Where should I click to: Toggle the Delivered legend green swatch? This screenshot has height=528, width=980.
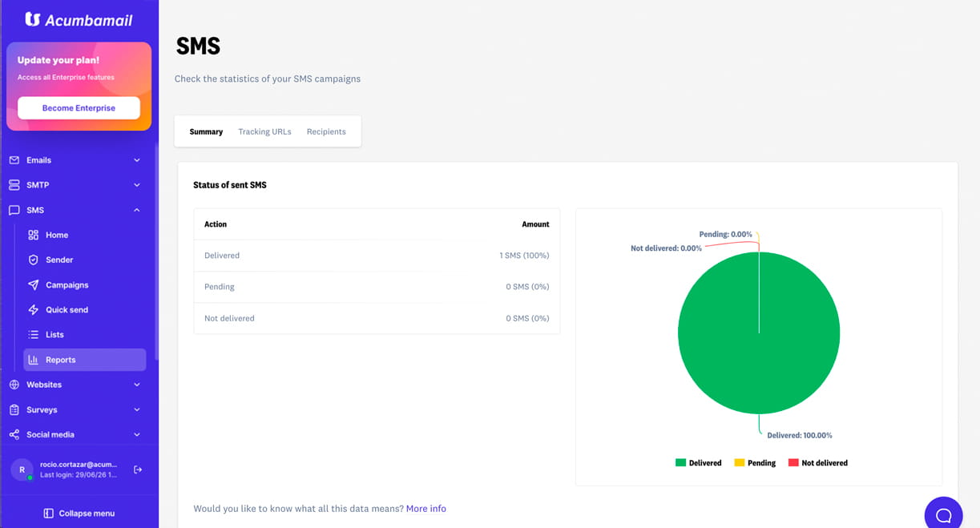680,463
